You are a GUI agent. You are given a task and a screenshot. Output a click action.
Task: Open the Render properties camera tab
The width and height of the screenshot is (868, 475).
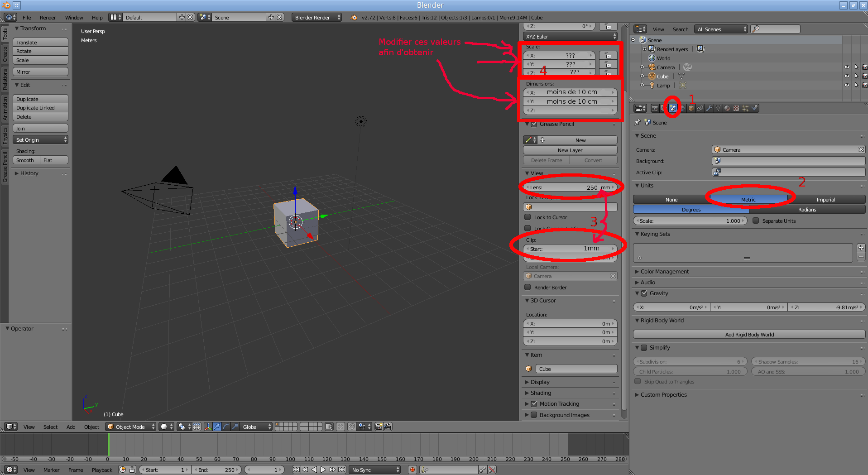point(655,108)
